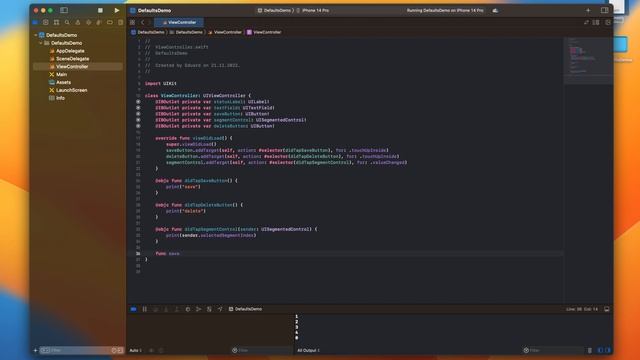Open the Breakpoint navigator
The height and width of the screenshot is (360, 640).
pyautogui.click(x=109, y=22)
